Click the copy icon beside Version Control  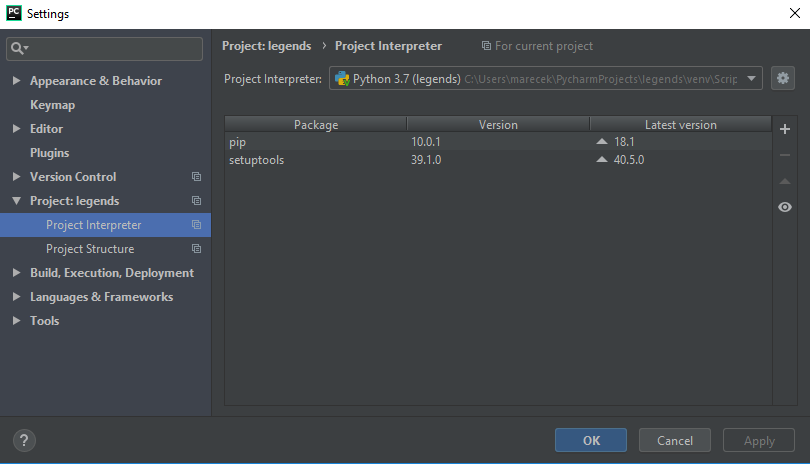196,177
